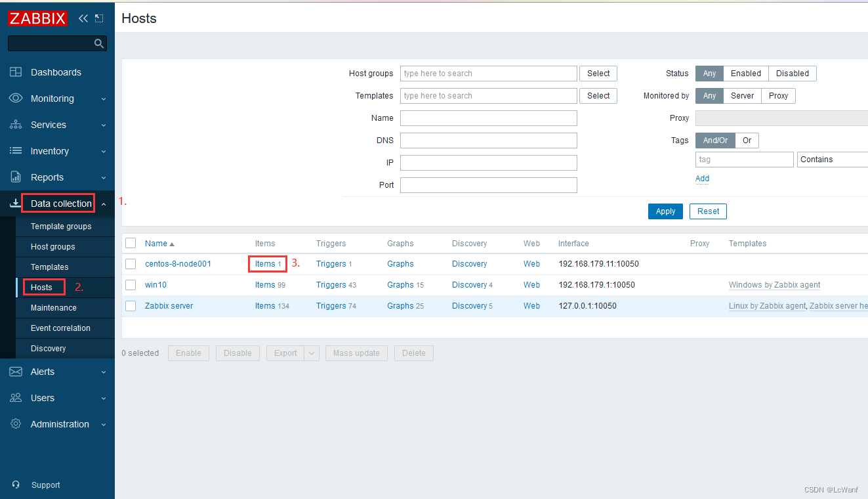Screen dimensions: 868x499
Task: Select And/Or tag evaluation
Action: click(715, 141)
